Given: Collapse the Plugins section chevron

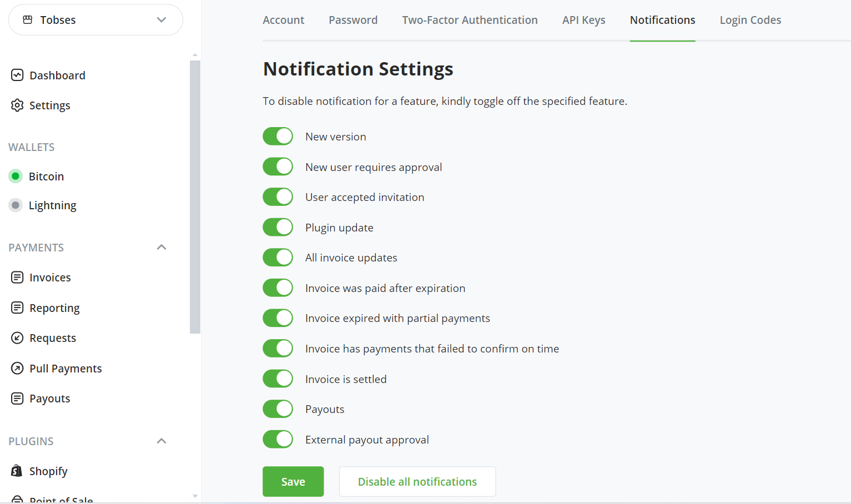Looking at the screenshot, I should [162, 441].
